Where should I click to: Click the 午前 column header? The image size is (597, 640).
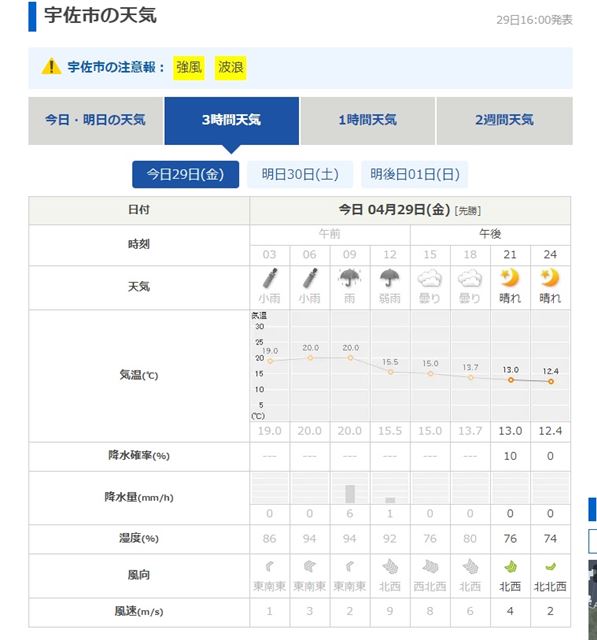tap(330, 234)
